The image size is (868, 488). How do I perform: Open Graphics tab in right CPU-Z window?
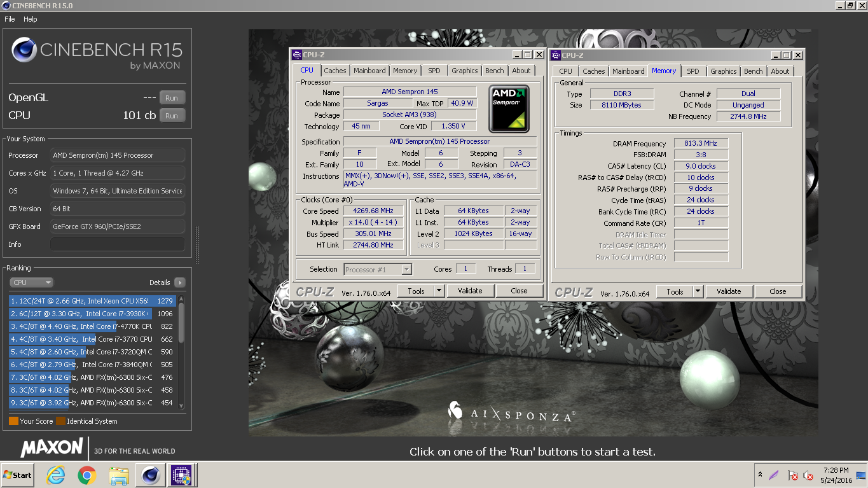coord(724,71)
